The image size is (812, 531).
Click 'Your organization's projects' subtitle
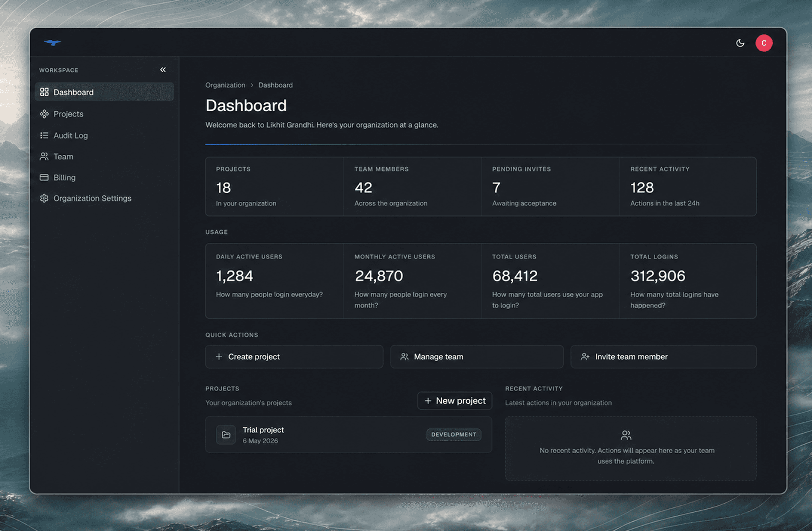click(248, 402)
